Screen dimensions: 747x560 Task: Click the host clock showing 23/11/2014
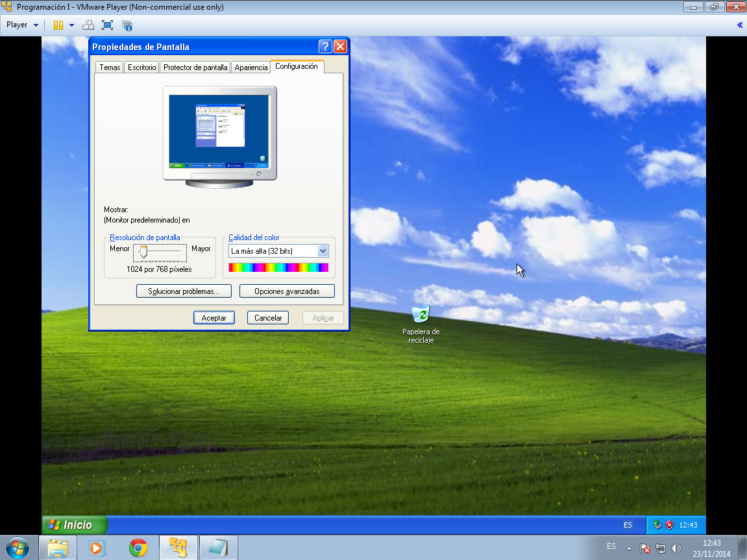point(711,548)
